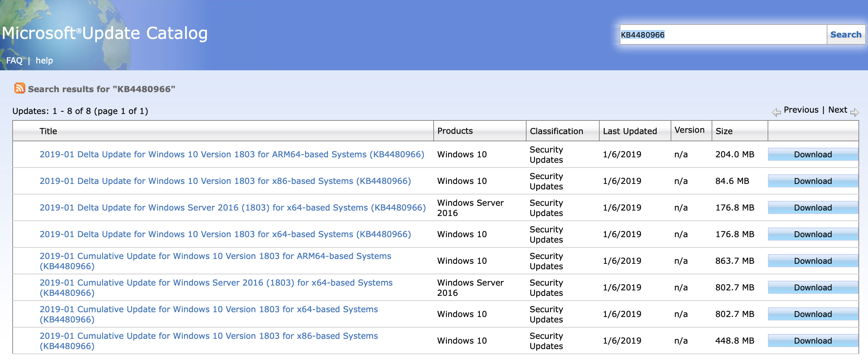The width and height of the screenshot is (868, 361).
Task: Download the 863.7 MB ARM64 Cumulative Update
Action: [x=813, y=261]
